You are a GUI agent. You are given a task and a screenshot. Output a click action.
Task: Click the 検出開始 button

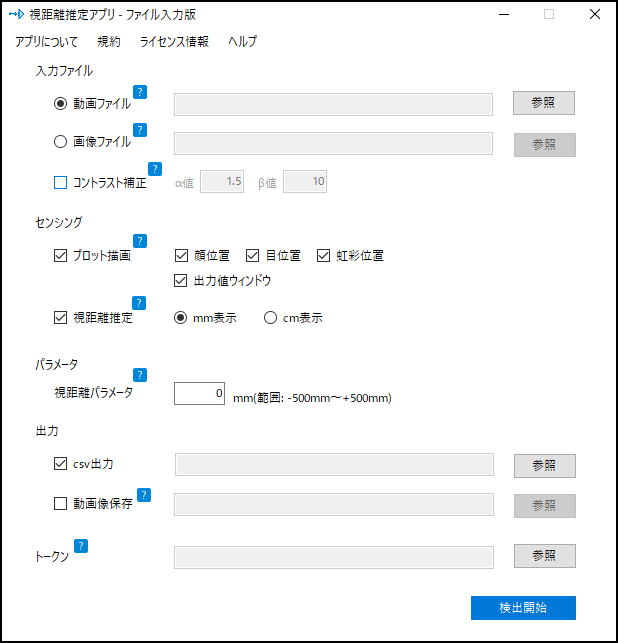point(523,607)
